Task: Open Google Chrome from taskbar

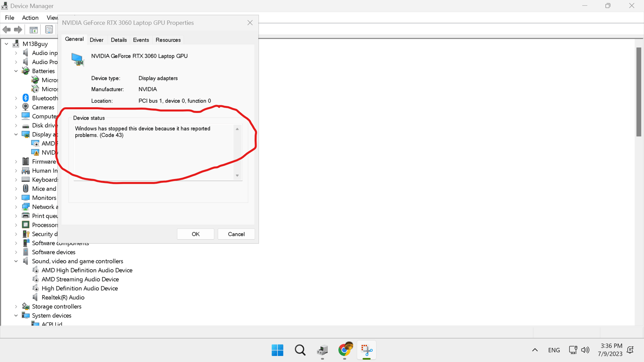Action: (x=345, y=350)
